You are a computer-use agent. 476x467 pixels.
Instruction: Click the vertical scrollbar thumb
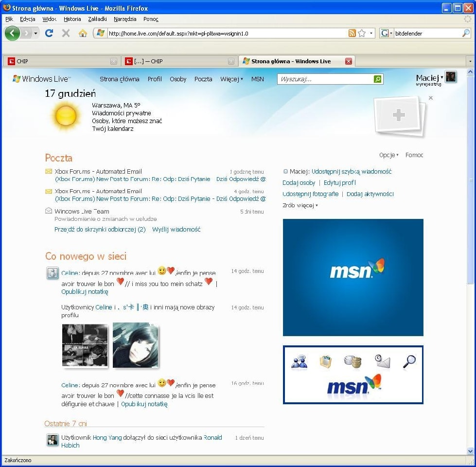click(x=470, y=180)
